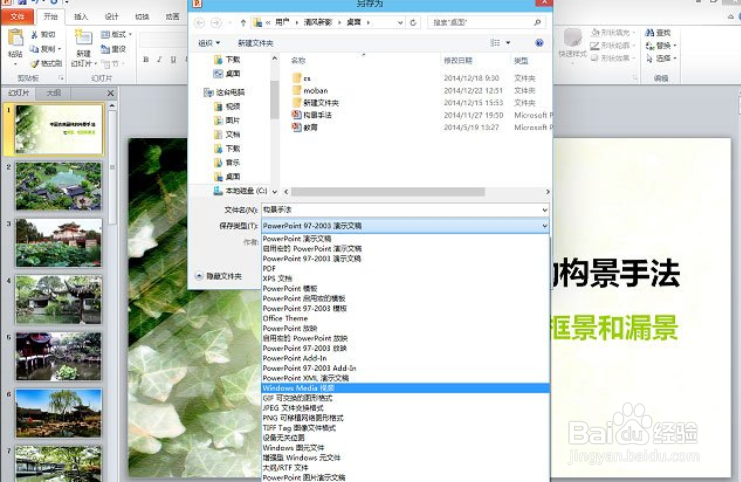Sort by the Name column header
741x482 pixels.
[x=299, y=60]
